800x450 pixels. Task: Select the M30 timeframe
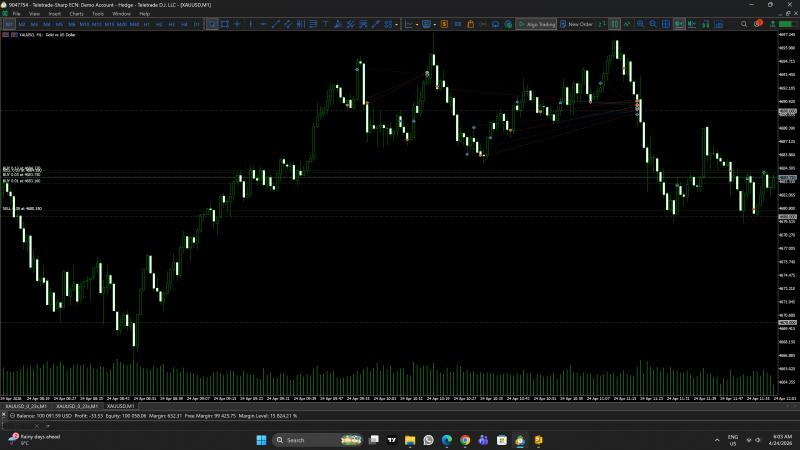click(134, 24)
